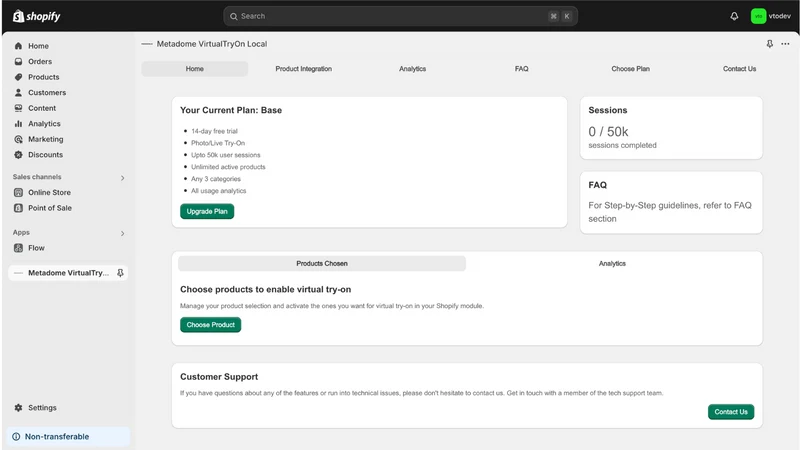Click the Settings gear icon
The image size is (800, 450).
(18, 408)
